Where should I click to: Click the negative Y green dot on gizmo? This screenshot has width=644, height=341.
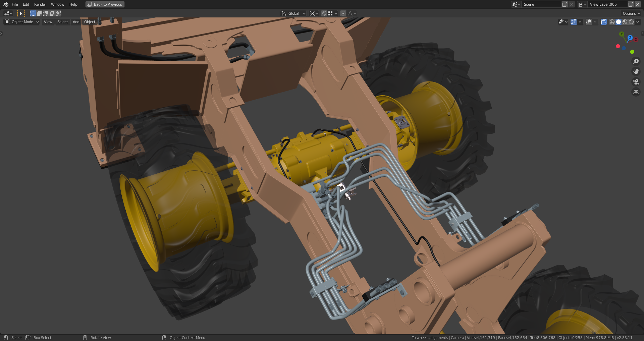coord(632,52)
